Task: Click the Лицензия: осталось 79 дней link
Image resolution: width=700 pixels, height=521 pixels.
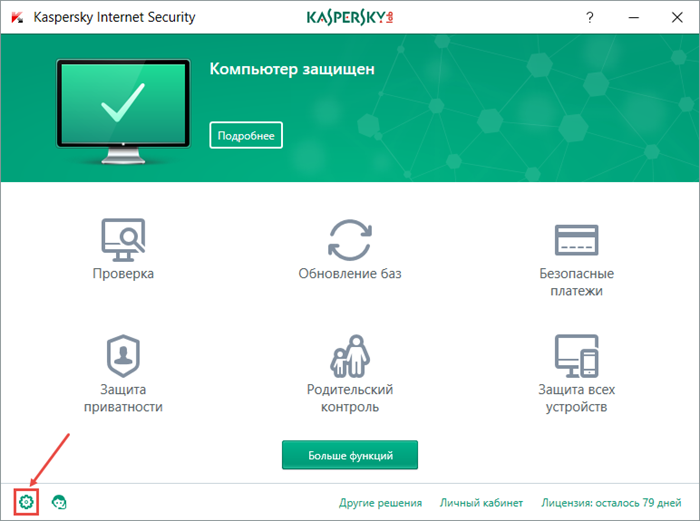Action: [613, 503]
